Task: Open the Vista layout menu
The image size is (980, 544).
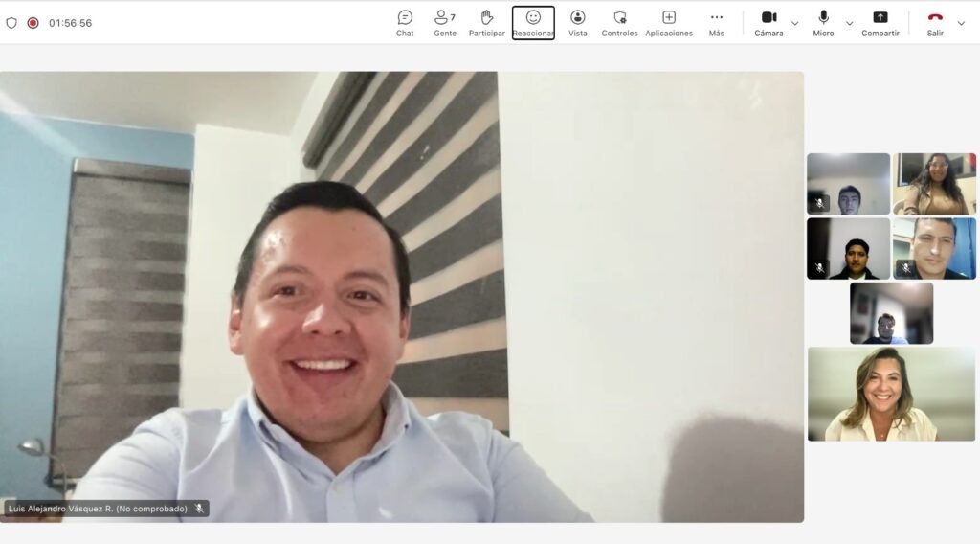Action: 577,22
